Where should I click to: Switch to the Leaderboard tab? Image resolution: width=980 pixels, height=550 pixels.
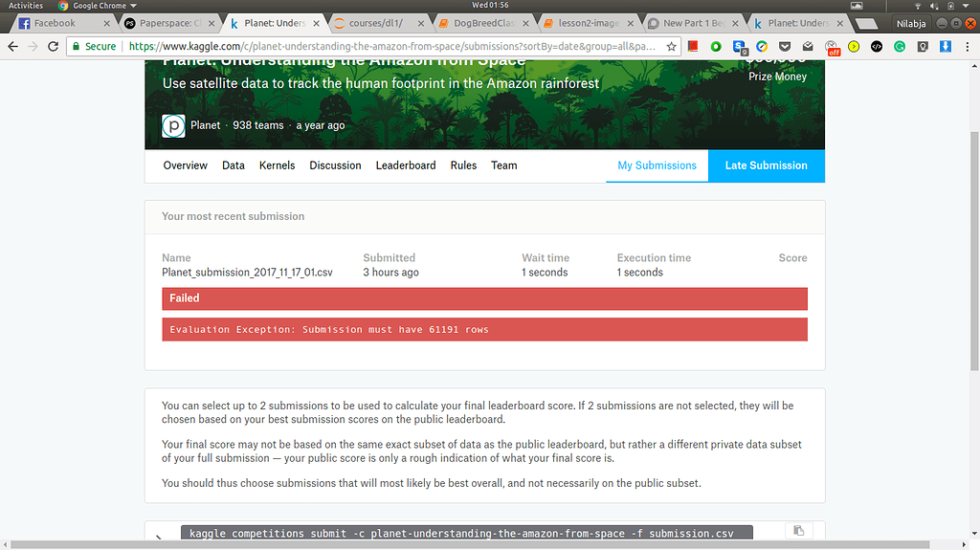tap(406, 165)
